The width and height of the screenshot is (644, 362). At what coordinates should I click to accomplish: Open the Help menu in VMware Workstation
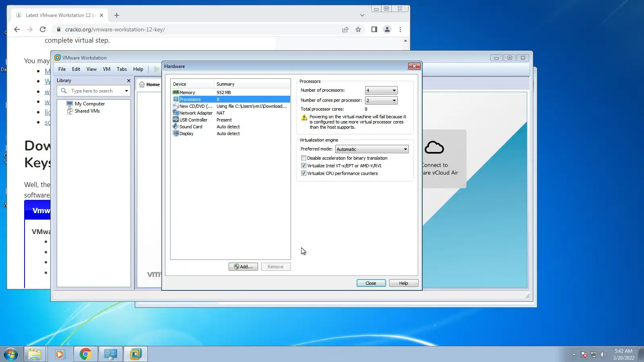[138, 69]
